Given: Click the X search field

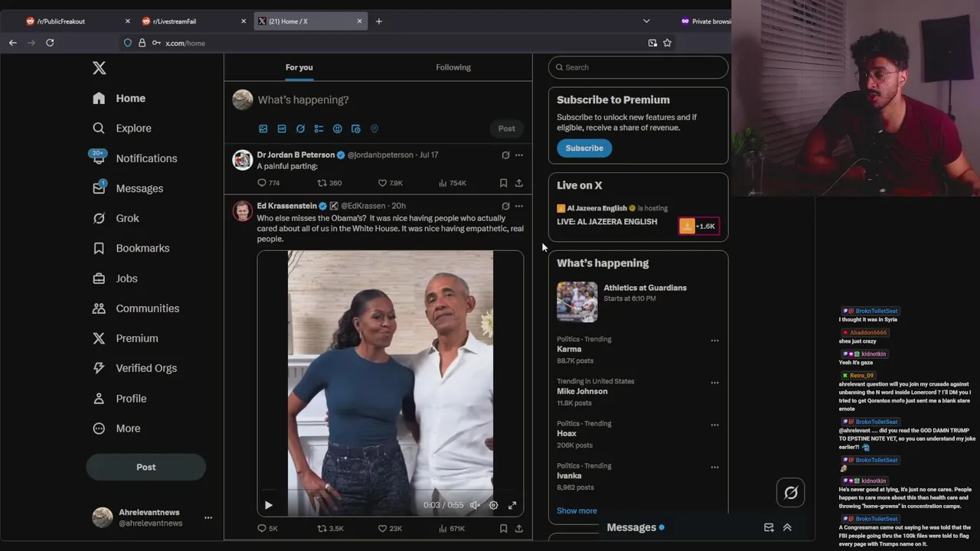Looking at the screenshot, I should pos(638,67).
